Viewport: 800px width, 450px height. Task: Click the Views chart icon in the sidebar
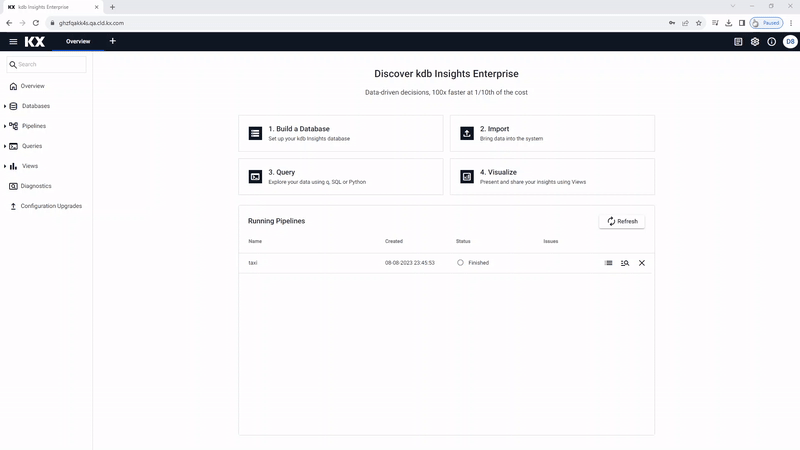tap(13, 166)
